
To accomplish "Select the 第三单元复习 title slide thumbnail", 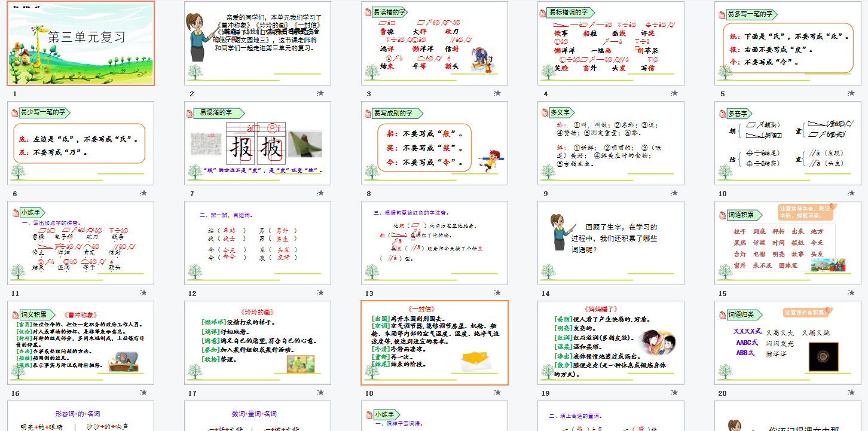I will click(81, 43).
